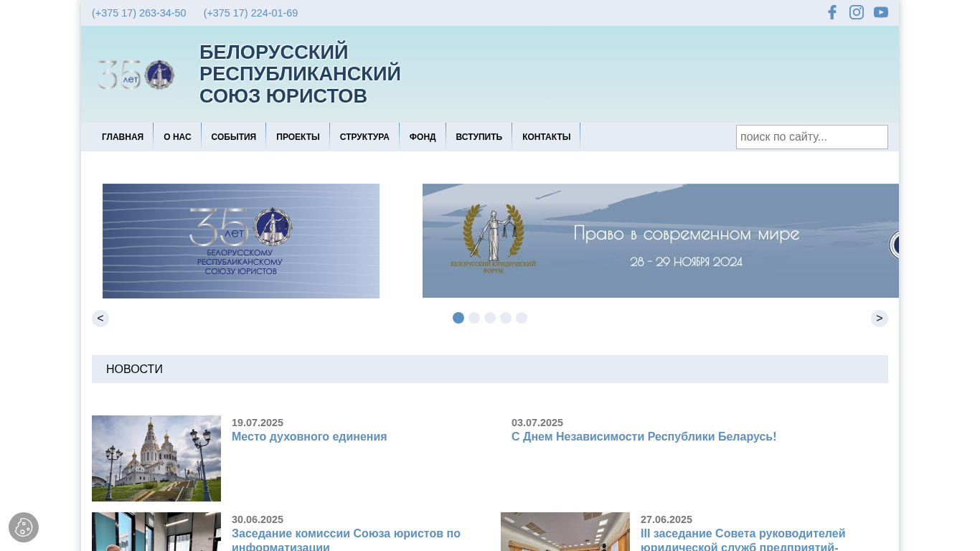
Task: Open cookie settings icon
Action: tap(24, 527)
